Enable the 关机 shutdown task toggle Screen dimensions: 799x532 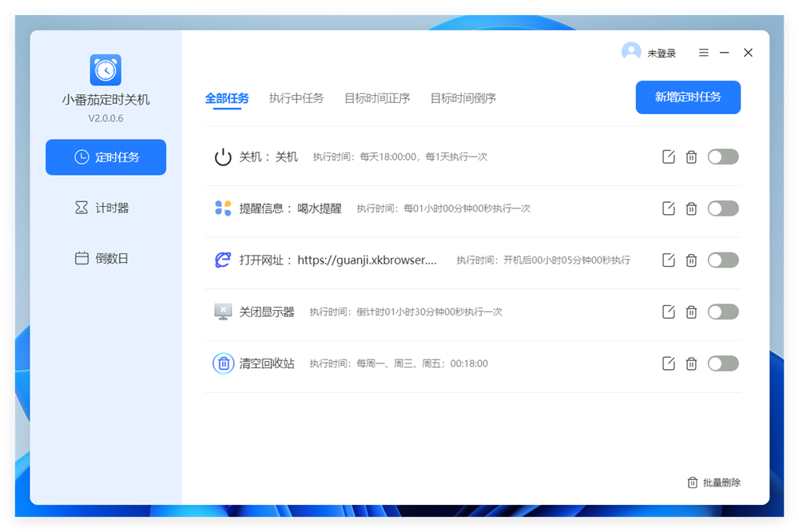coord(723,157)
